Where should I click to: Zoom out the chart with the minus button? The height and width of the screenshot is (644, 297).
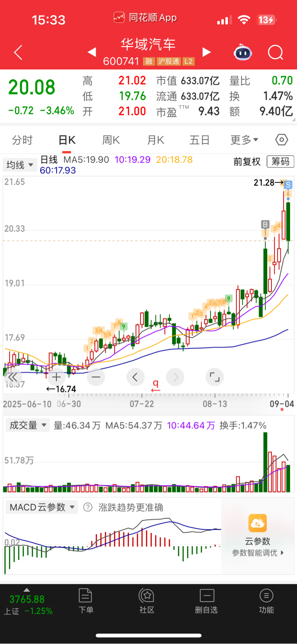pyautogui.click(x=96, y=377)
